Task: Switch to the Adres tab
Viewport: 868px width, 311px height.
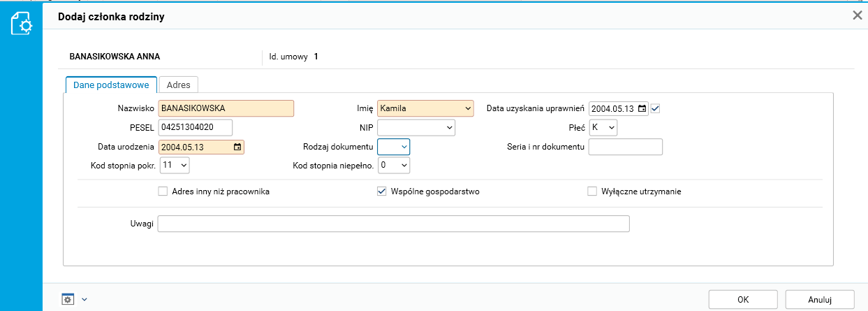Action: pyautogui.click(x=179, y=85)
